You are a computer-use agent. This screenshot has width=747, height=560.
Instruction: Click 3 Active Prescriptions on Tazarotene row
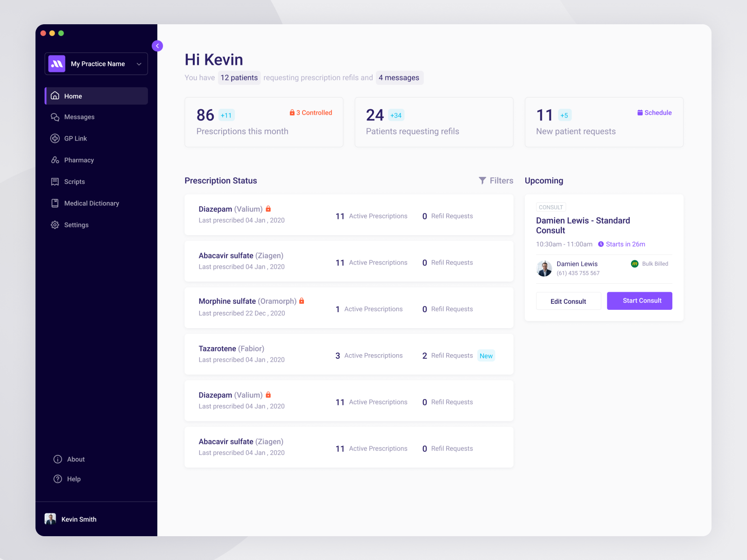click(369, 356)
